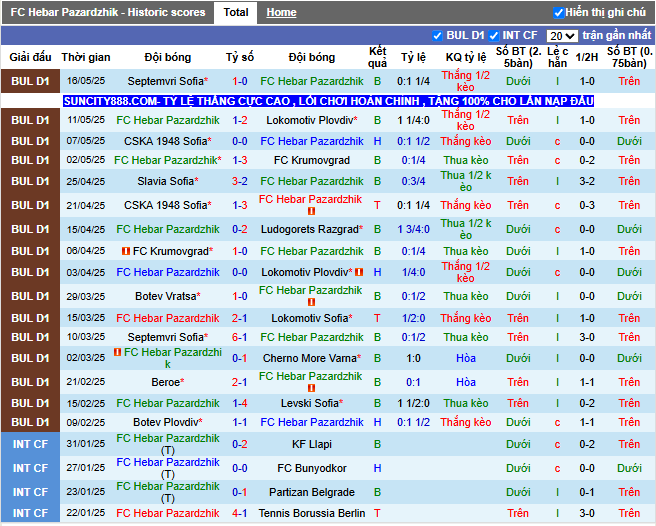Click the Thời gian column header
The image size is (656, 526).
86,57
